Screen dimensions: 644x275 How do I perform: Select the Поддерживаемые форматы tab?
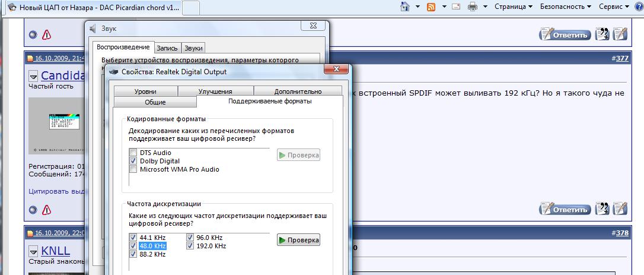point(270,102)
